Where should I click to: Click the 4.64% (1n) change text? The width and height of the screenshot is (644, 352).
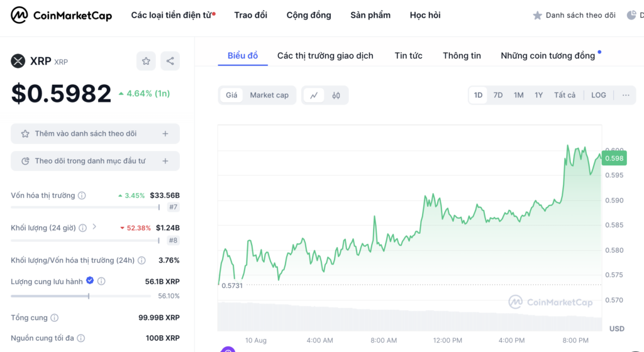145,94
